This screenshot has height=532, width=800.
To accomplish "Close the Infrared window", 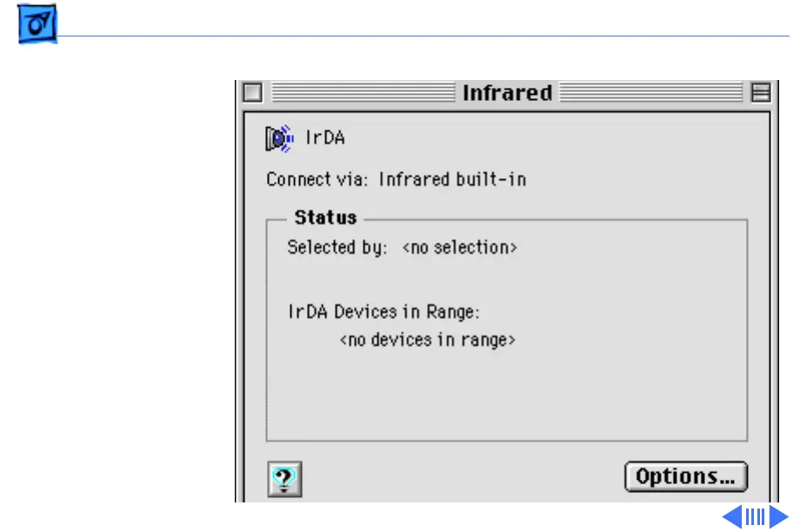I will click(252, 93).
